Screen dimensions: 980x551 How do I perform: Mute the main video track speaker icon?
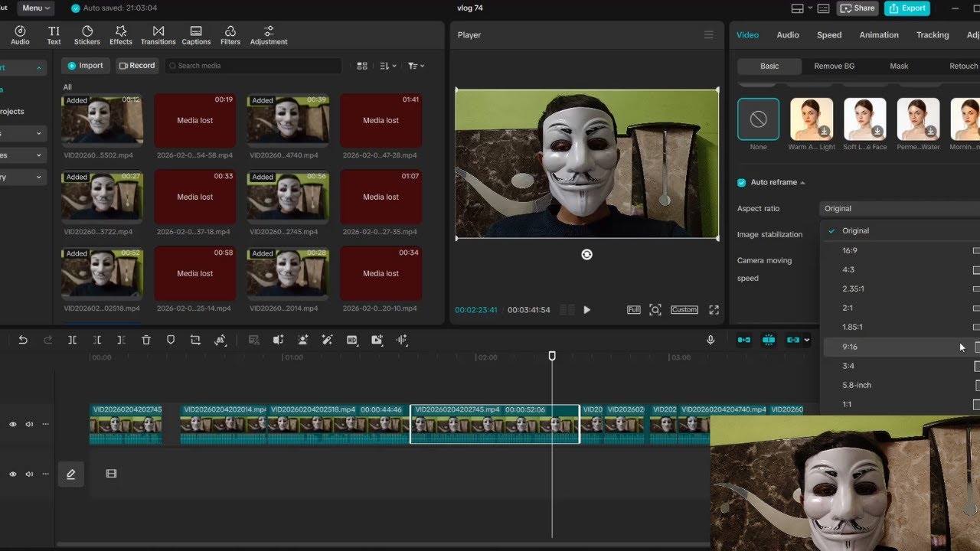[x=29, y=424]
